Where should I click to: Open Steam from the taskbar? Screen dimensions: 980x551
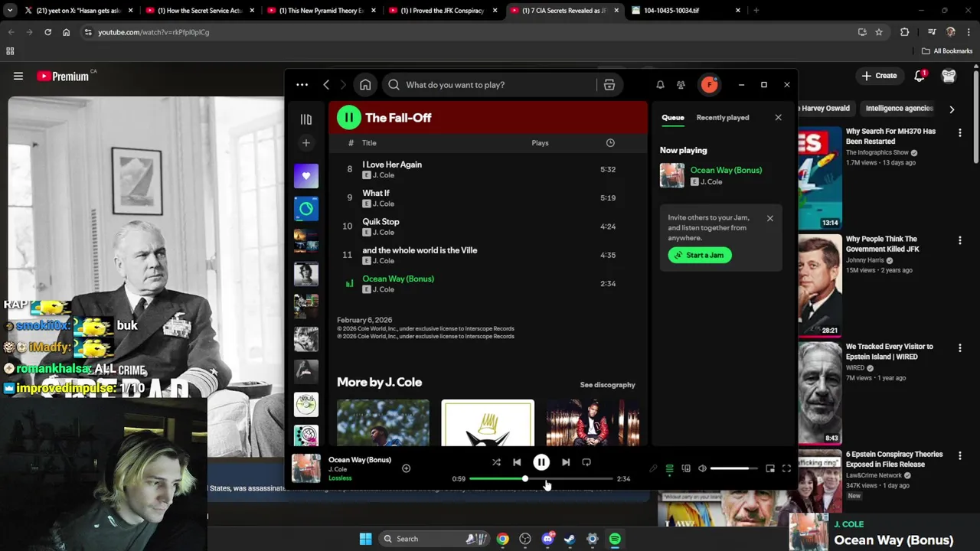570,539
